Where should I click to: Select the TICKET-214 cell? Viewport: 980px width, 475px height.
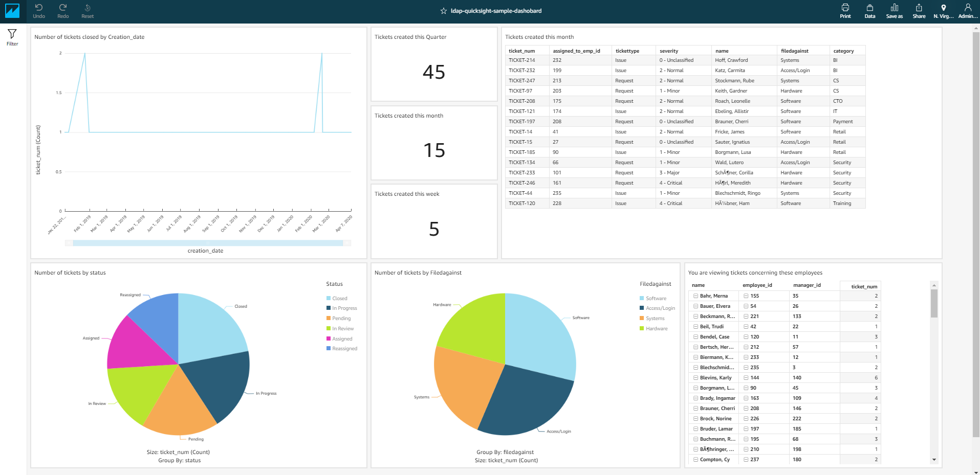527,60
